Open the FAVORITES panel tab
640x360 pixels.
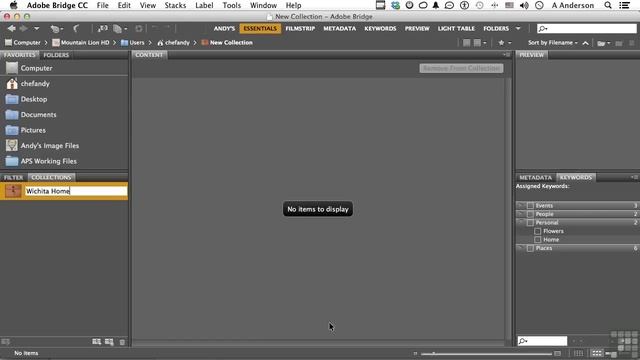(19, 55)
